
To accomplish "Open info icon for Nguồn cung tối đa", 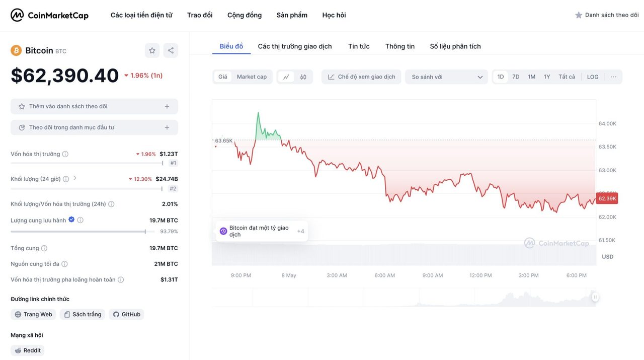I will pyautogui.click(x=64, y=264).
